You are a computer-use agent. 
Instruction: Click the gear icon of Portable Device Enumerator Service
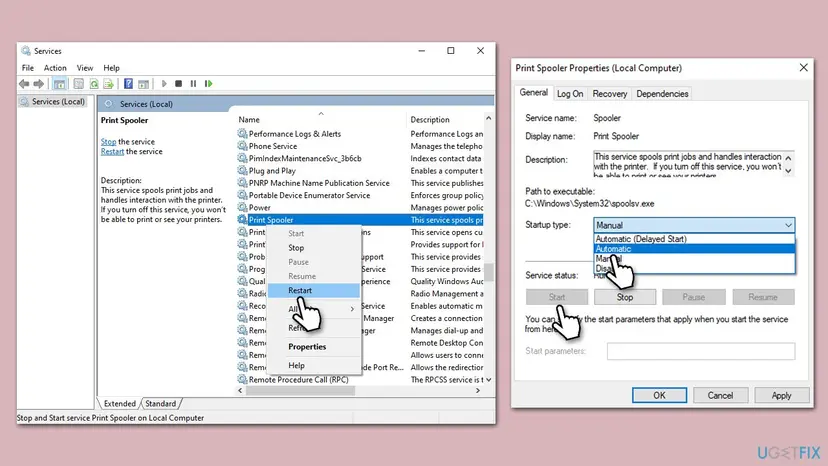tap(242, 195)
